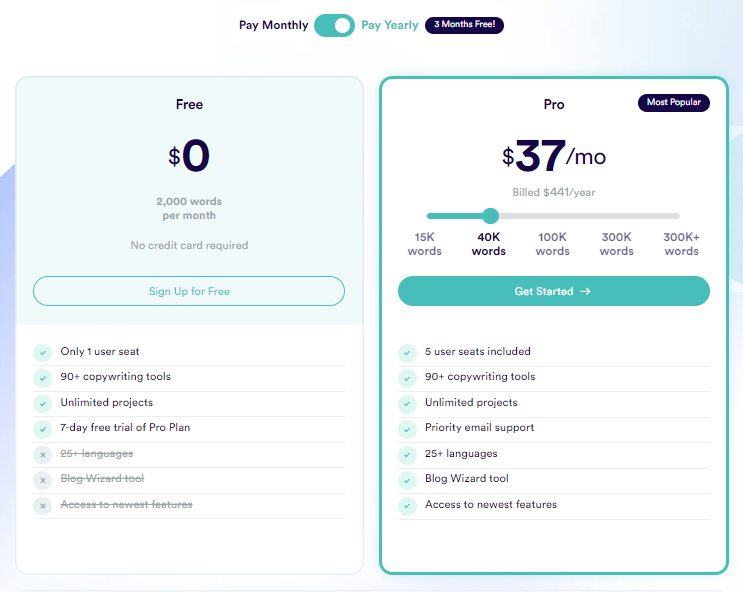Click the Pro plan Blog Wizard tool text
The width and height of the screenshot is (743, 592).
467,478
